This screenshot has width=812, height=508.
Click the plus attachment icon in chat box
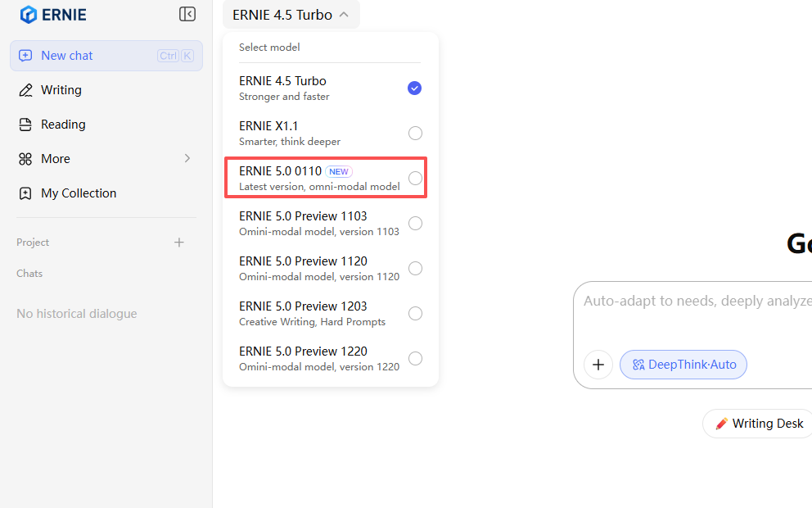click(x=598, y=365)
